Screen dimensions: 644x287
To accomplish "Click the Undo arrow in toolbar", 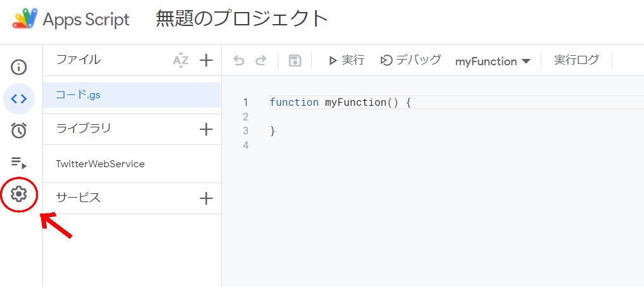I will 238,61.
